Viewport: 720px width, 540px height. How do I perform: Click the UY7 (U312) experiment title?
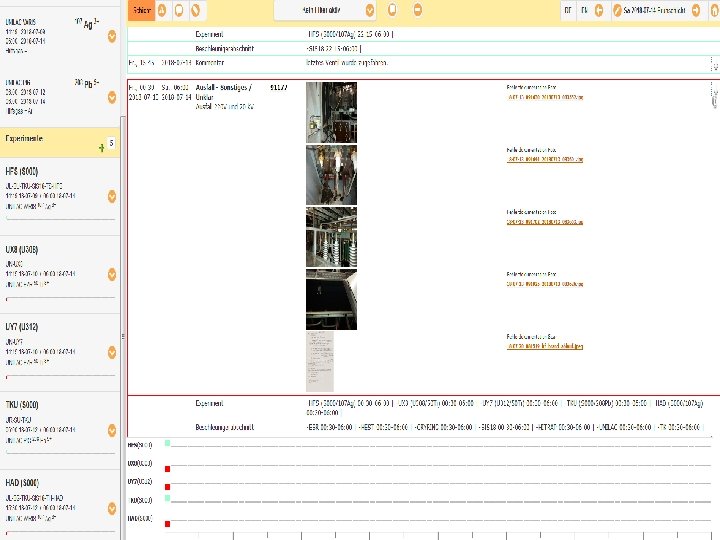point(22,327)
